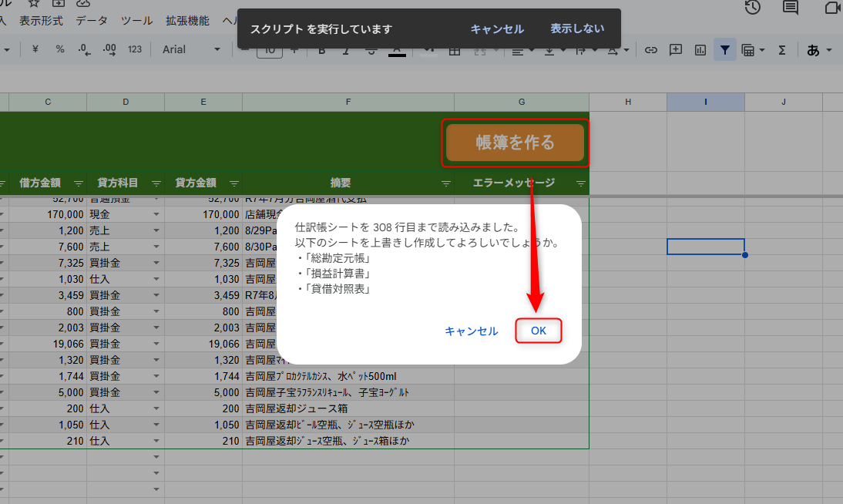Open the 拡張機能 menu
This screenshot has width=843, height=504.
187,21
